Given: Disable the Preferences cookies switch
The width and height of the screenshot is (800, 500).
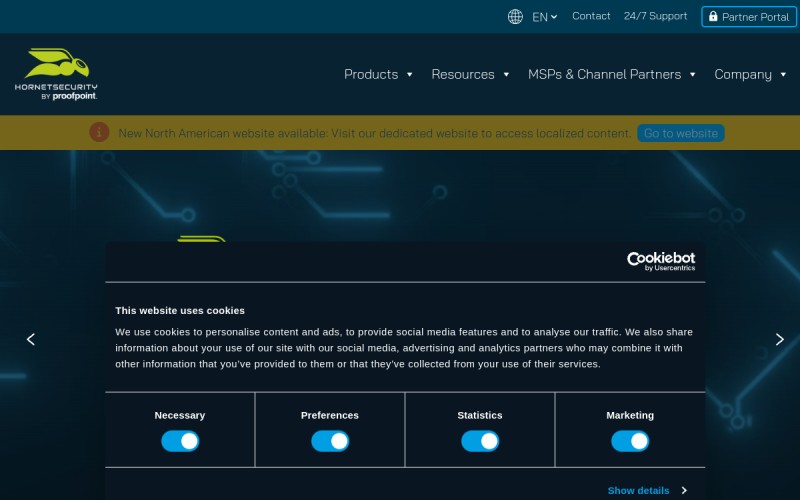Looking at the screenshot, I should pyautogui.click(x=330, y=441).
